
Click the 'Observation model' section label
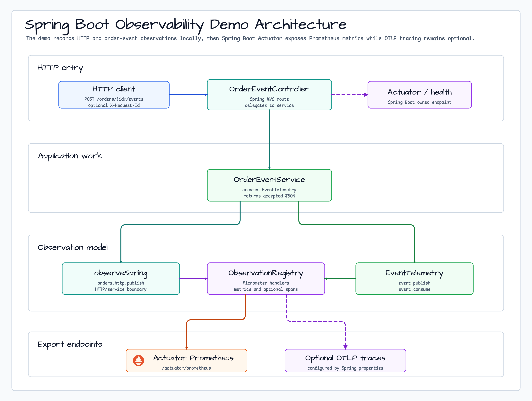click(x=73, y=247)
